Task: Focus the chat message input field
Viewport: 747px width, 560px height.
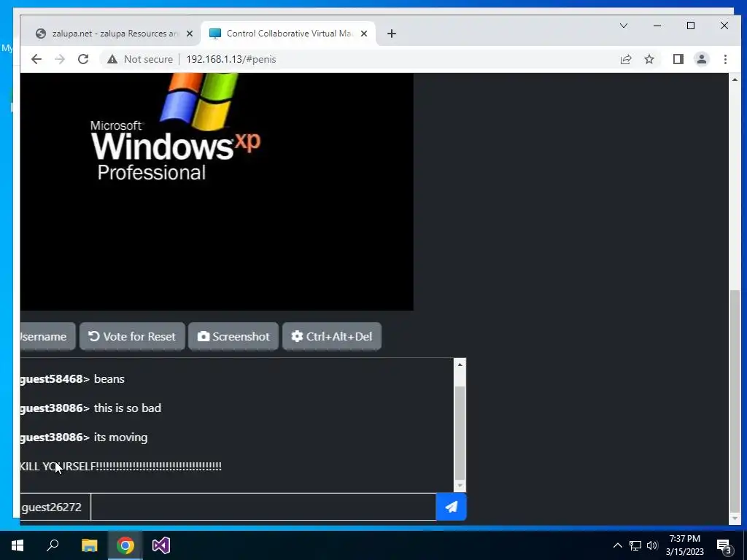Action: pyautogui.click(x=263, y=507)
